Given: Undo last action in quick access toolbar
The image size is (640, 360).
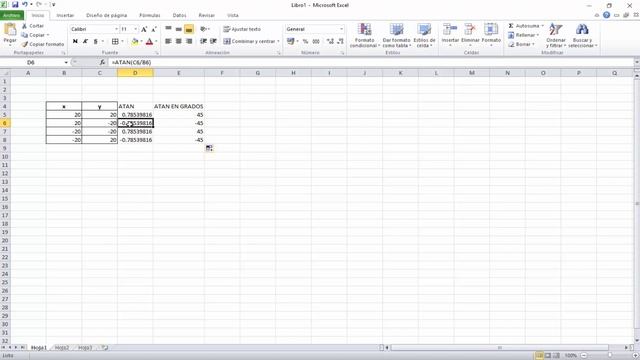Looking at the screenshot, I should (24, 5).
